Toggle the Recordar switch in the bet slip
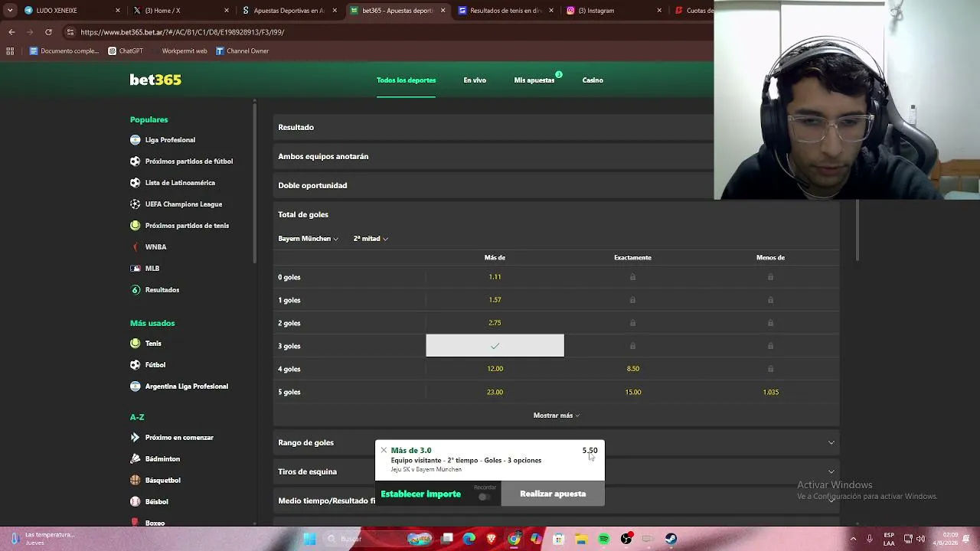The image size is (980, 551). pyautogui.click(x=484, y=497)
